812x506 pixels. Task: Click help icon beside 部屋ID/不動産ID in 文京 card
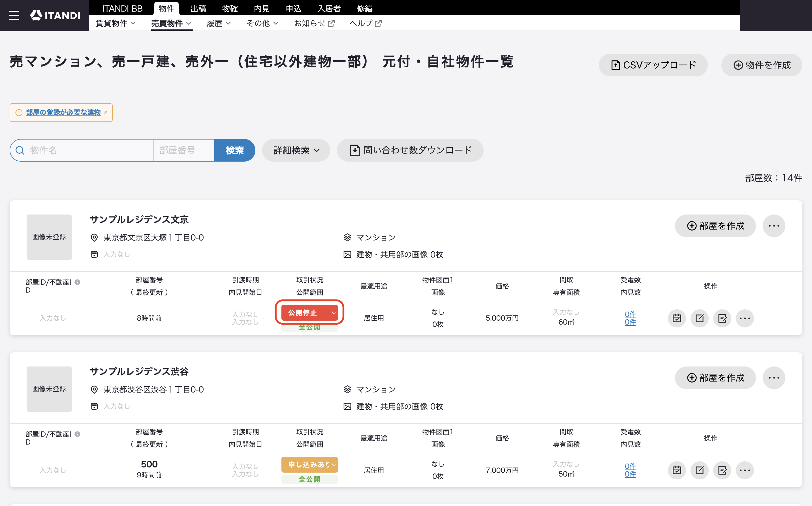tap(77, 282)
